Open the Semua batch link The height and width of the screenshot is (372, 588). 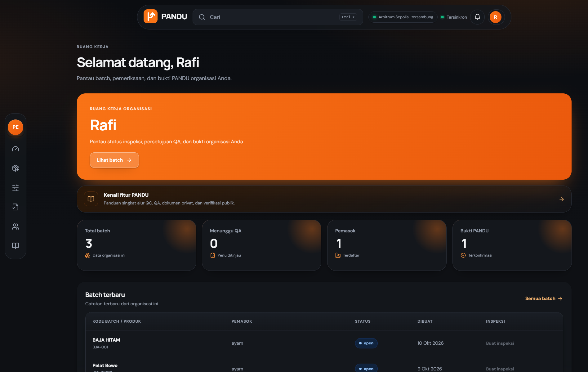[544, 298]
